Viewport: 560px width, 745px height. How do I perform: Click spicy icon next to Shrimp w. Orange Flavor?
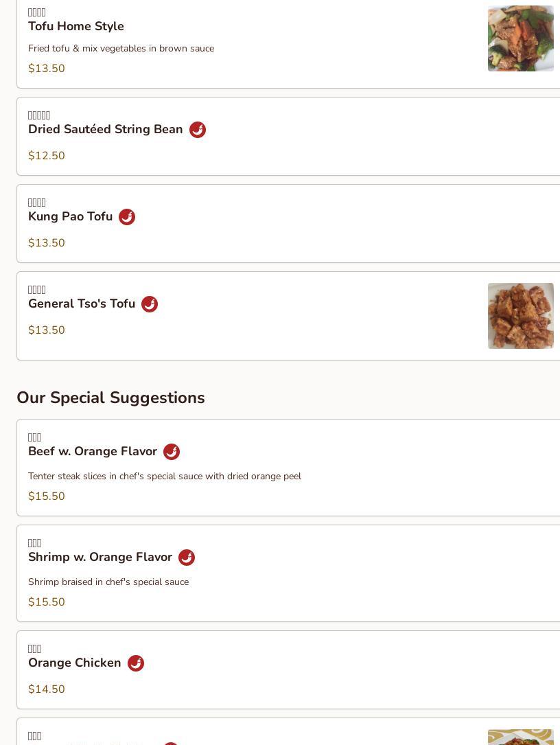[x=187, y=558]
